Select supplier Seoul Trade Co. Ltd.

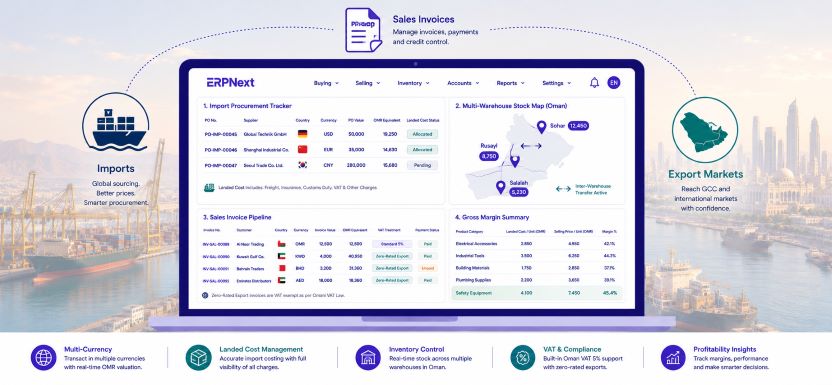tap(264, 165)
